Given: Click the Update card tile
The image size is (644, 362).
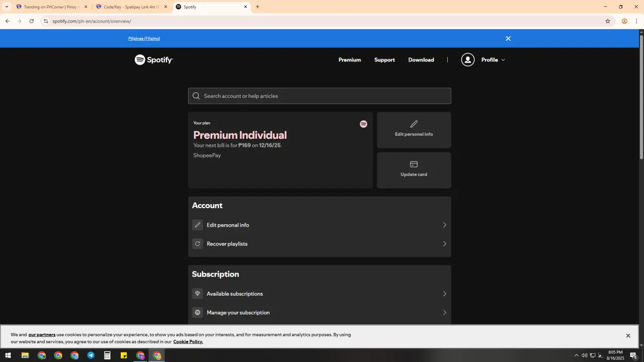Looking at the screenshot, I should (414, 170).
